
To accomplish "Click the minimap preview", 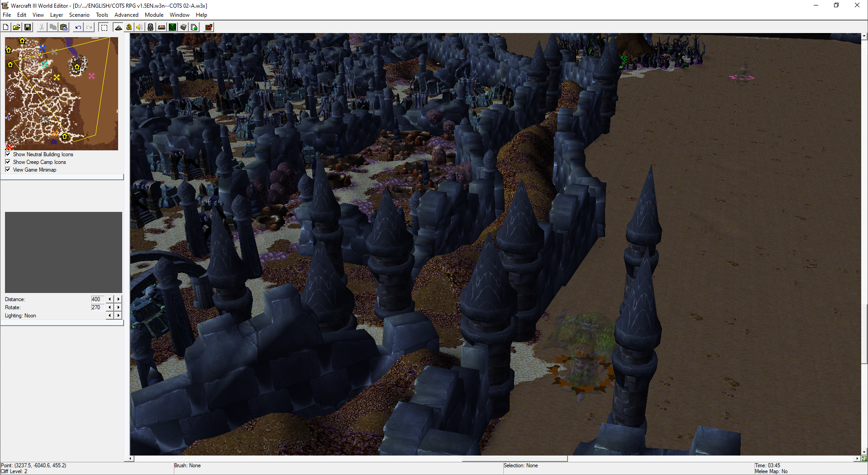I will click(x=62, y=94).
